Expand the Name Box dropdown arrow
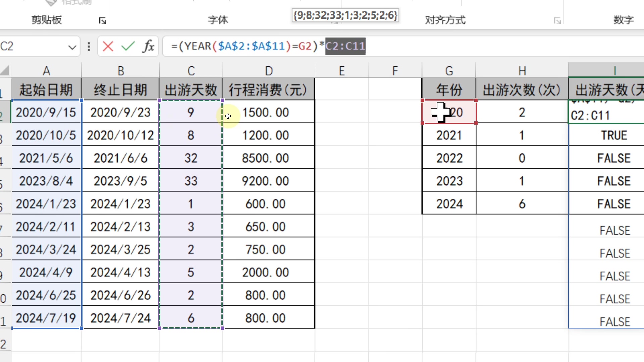The width and height of the screenshot is (644, 362). coord(72,47)
